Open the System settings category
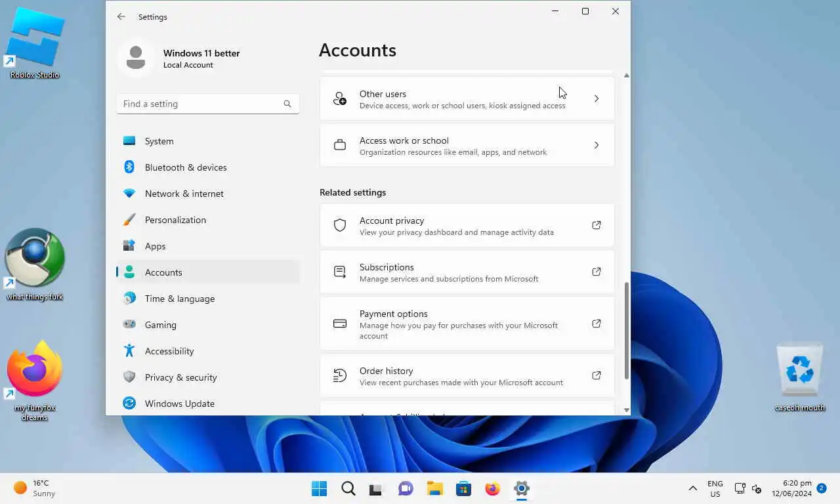 208,141
